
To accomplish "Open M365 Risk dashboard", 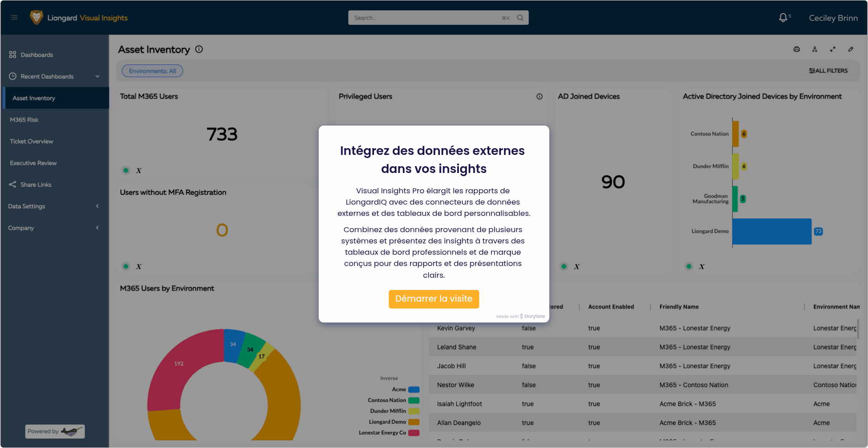I will (24, 120).
